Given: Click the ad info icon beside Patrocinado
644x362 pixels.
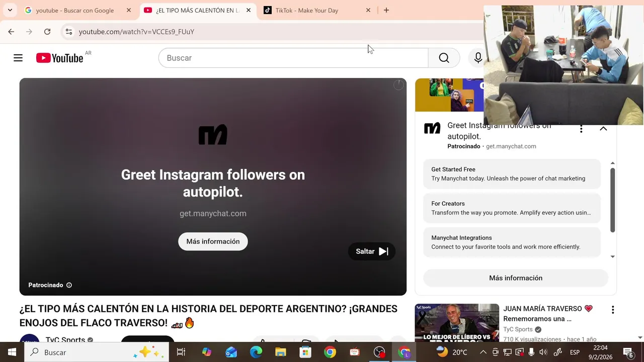Looking at the screenshot, I should click(69, 285).
